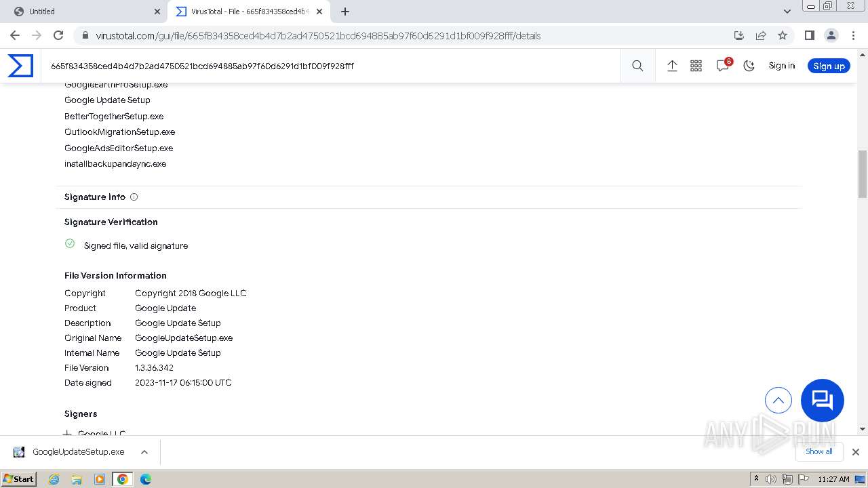This screenshot has height=488, width=868.
Task: Open the Chrome profile avatar
Action: [831, 35]
